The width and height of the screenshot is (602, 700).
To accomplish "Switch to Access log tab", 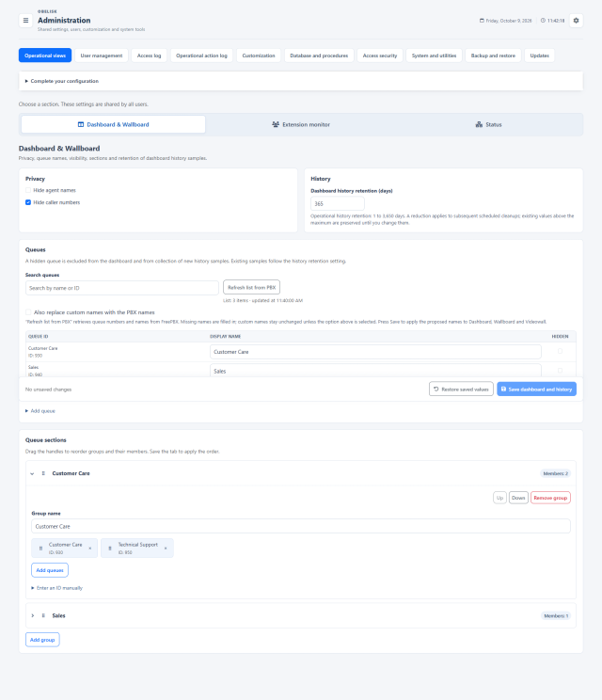I will pos(149,56).
